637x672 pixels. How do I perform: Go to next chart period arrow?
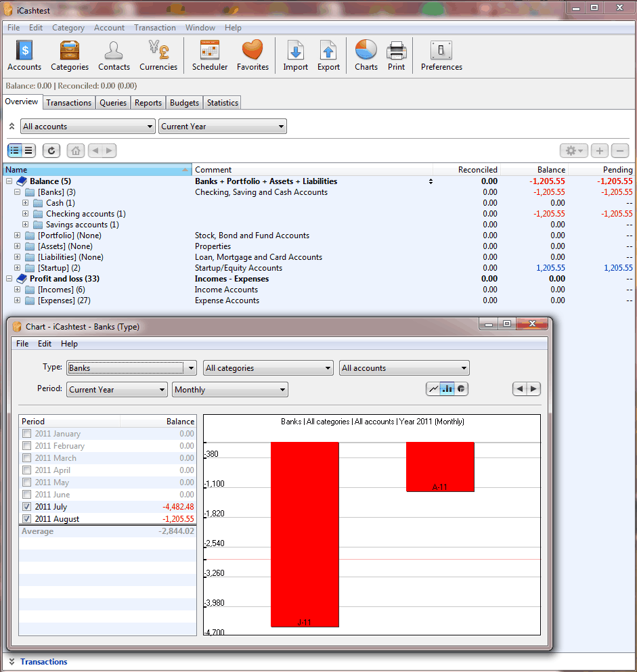(x=533, y=388)
